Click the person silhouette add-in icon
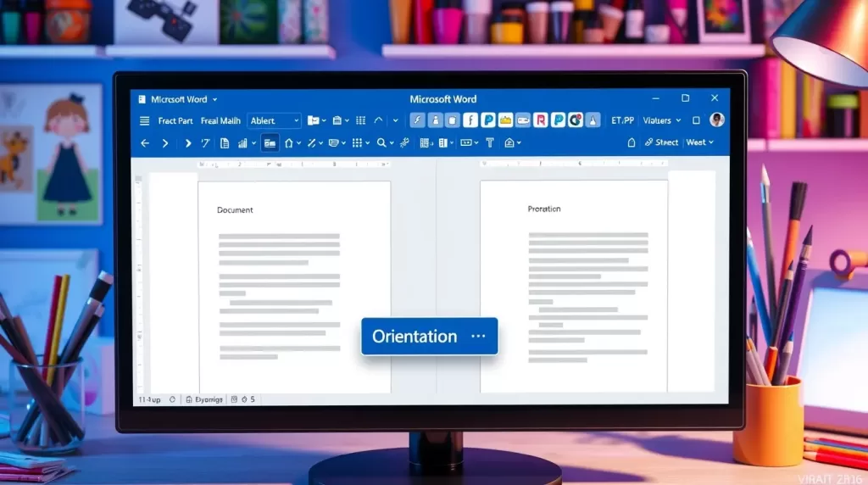The image size is (868, 485). pos(435,120)
